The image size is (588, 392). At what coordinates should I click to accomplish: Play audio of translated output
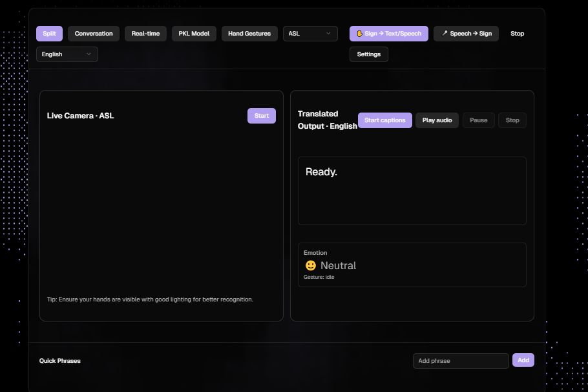(437, 120)
